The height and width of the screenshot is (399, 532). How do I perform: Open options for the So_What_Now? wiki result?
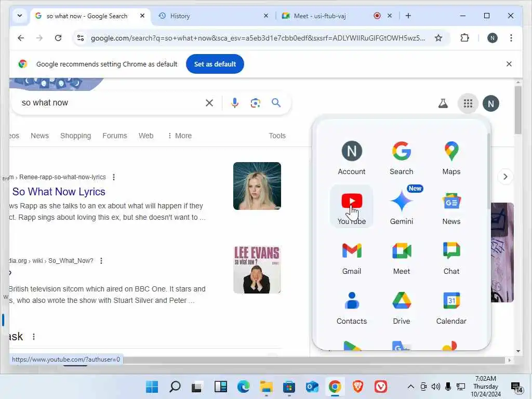pos(101,261)
